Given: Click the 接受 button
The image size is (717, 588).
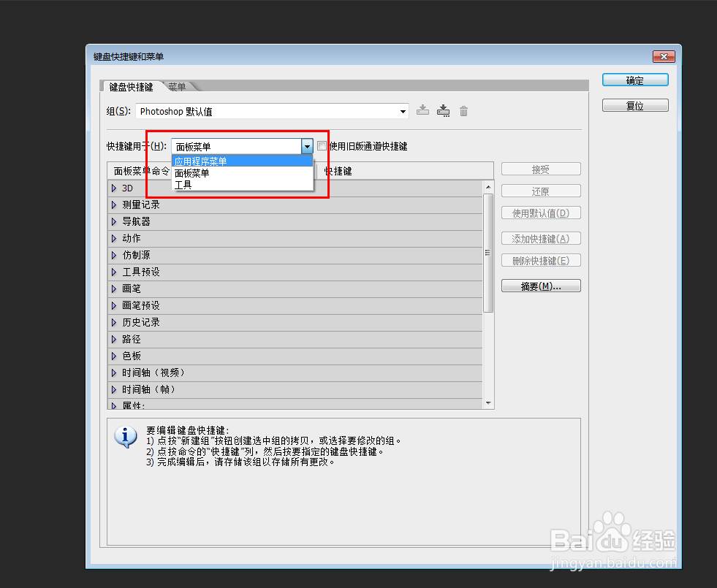Looking at the screenshot, I should coord(541,169).
